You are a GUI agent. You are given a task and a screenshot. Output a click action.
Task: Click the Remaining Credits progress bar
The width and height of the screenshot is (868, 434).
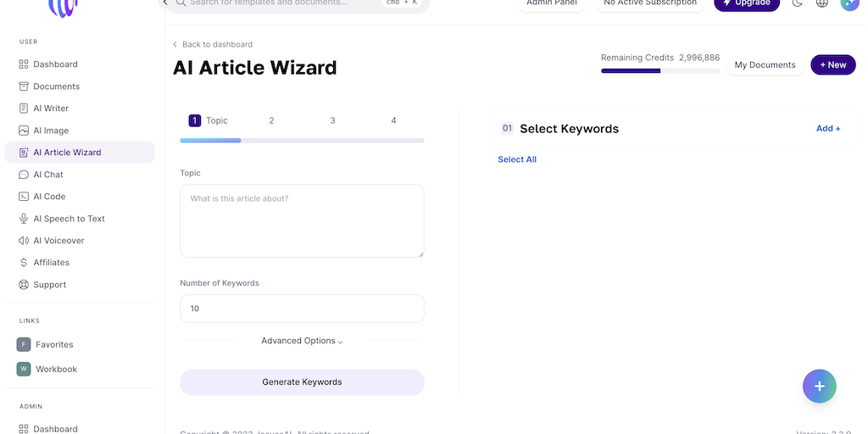tap(660, 71)
